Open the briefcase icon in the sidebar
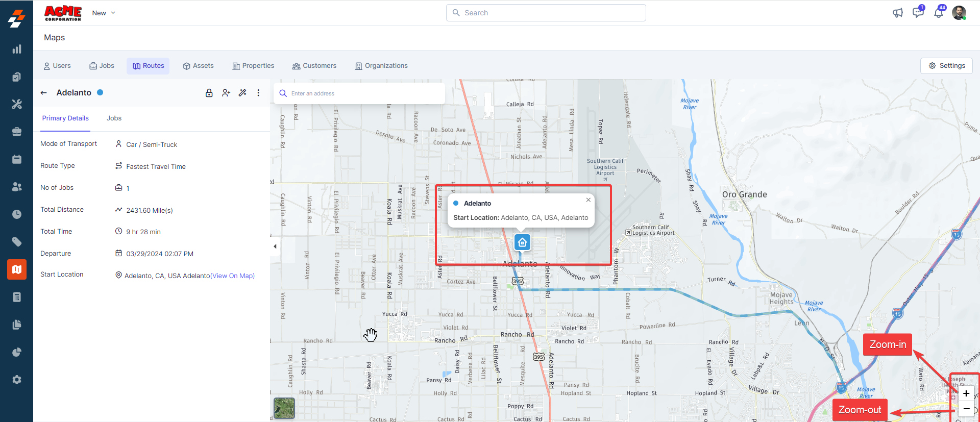 click(17, 132)
